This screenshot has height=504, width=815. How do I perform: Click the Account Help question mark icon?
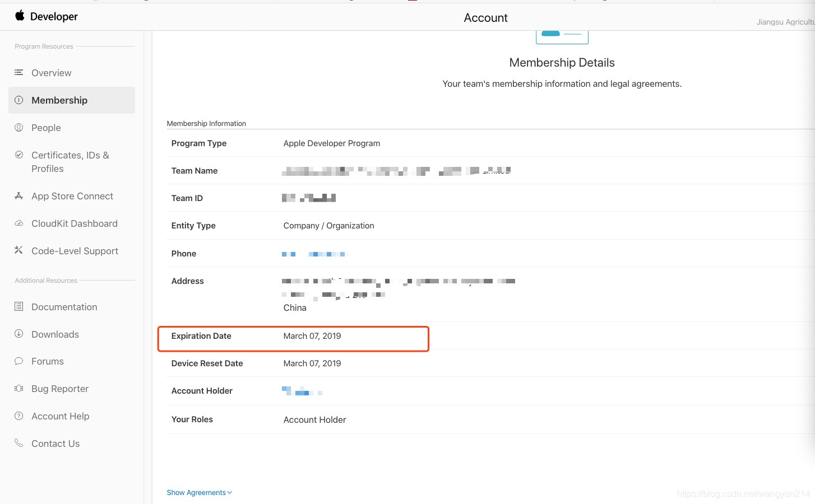(18, 416)
